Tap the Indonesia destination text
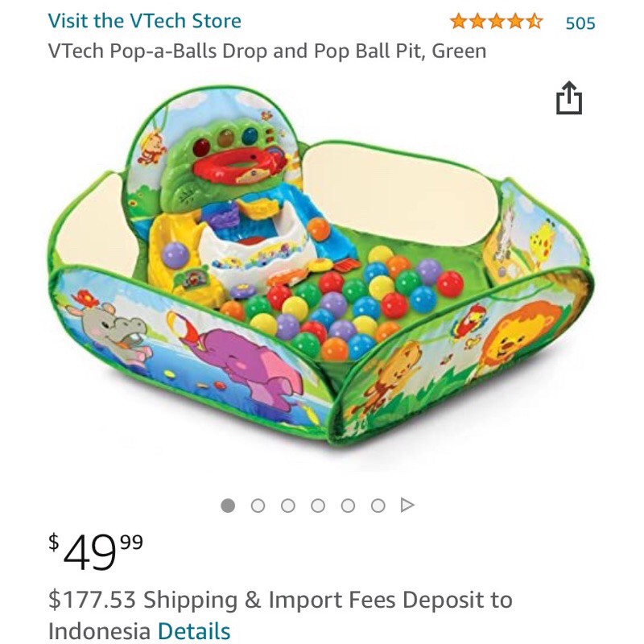Image resolution: width=644 pixels, height=644 pixels. point(99,631)
